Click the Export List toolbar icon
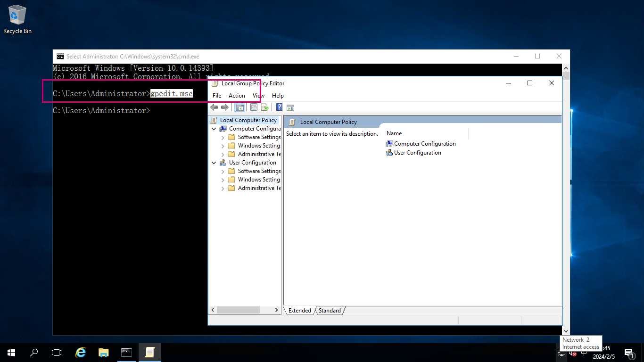 [265, 107]
